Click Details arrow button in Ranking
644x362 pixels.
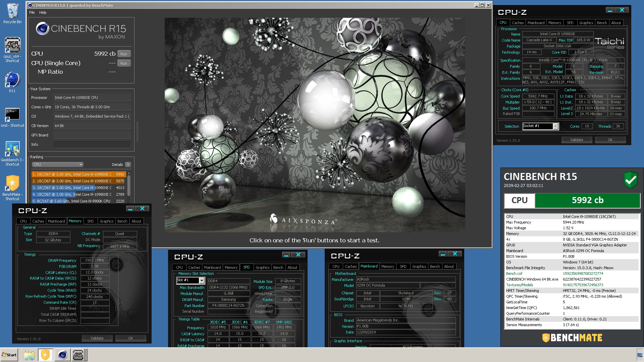128,165
